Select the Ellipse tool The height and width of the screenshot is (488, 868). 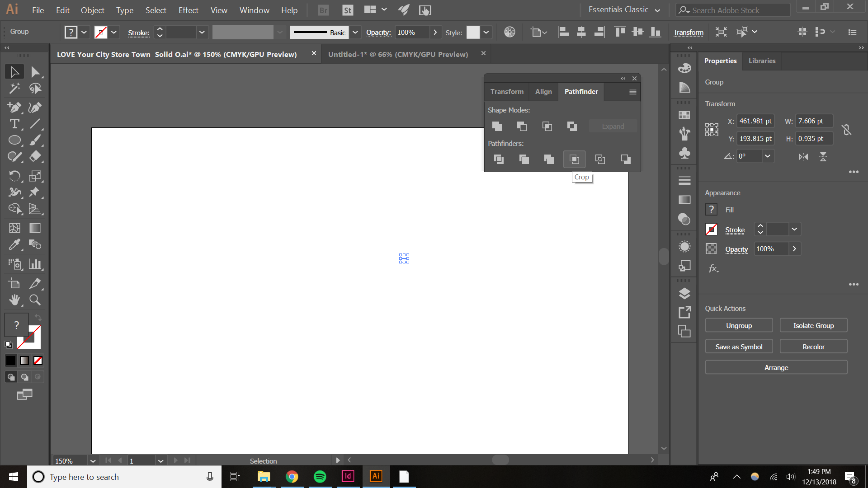click(14, 140)
